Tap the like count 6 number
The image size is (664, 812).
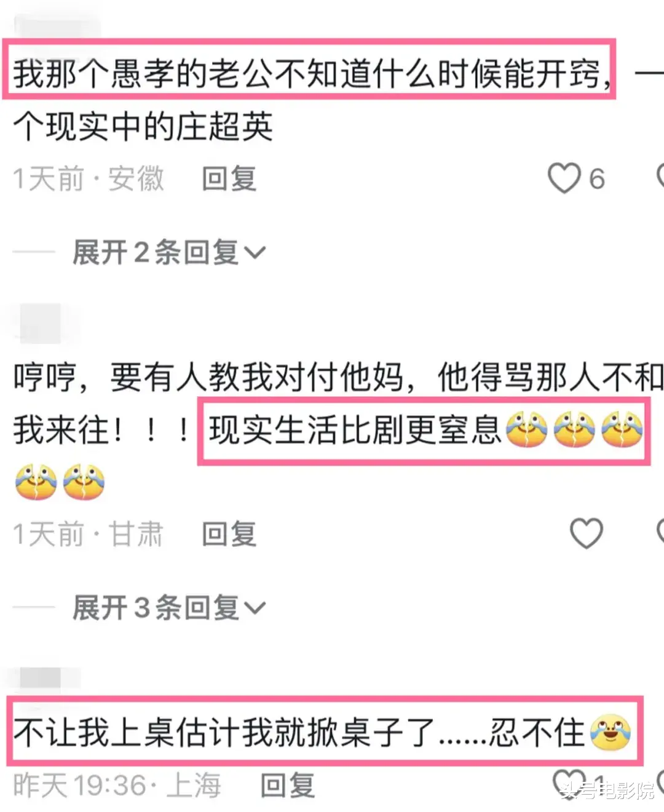[x=596, y=179]
